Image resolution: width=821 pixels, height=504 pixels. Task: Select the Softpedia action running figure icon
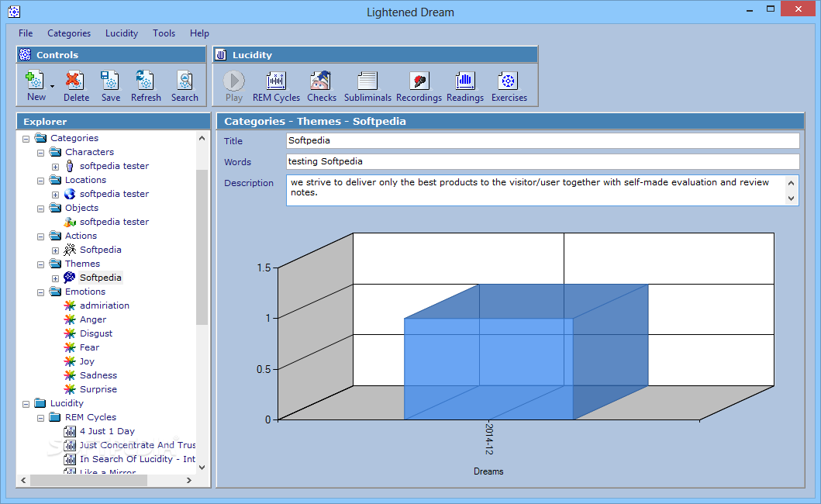(x=70, y=250)
